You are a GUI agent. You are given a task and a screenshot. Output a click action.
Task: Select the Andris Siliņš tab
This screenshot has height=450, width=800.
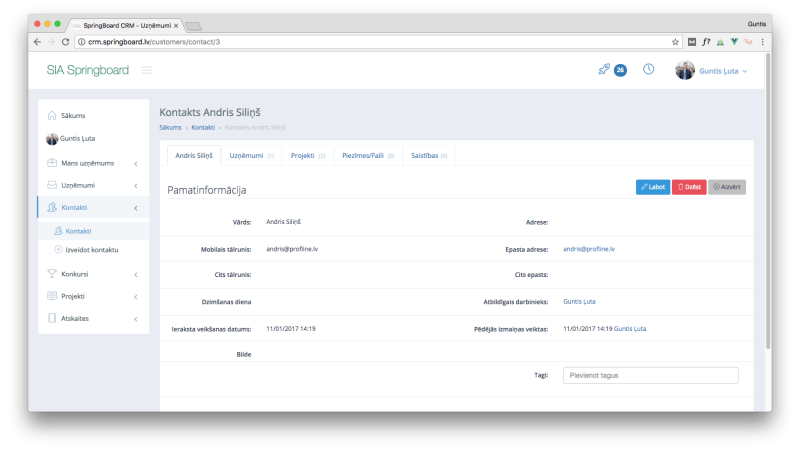[x=194, y=156]
